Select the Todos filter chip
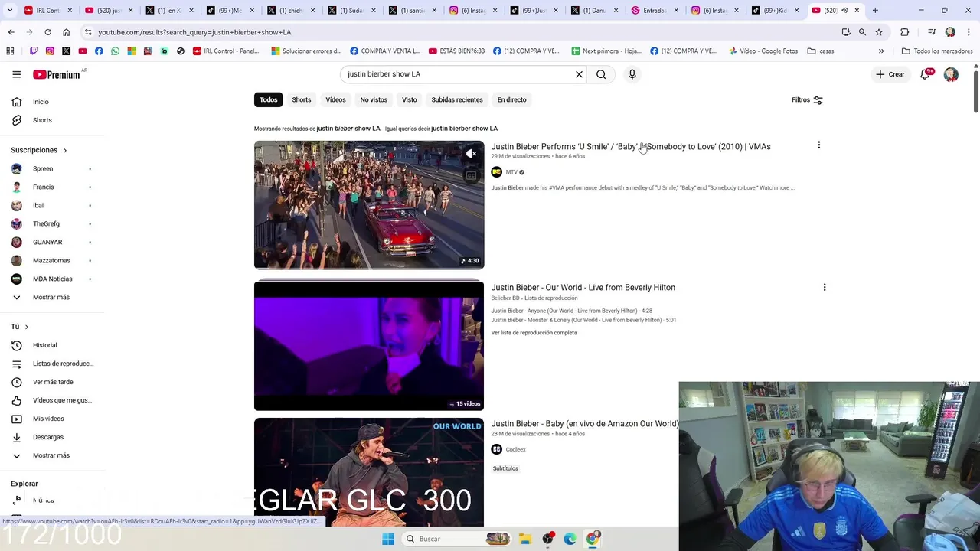This screenshot has height=551, width=980. 269,99
